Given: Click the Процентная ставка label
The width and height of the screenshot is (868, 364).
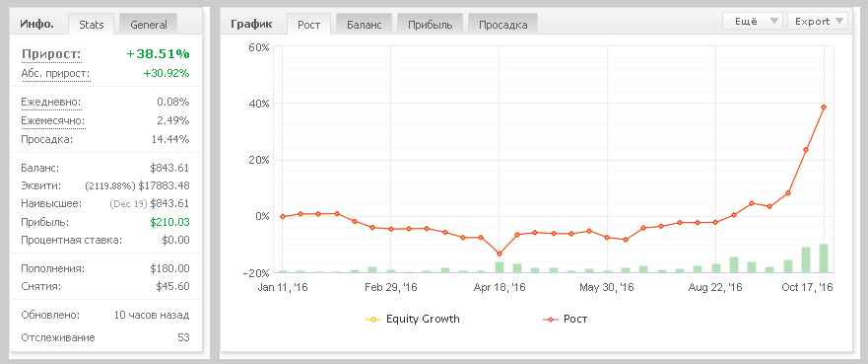Looking at the screenshot, I should (71, 241).
